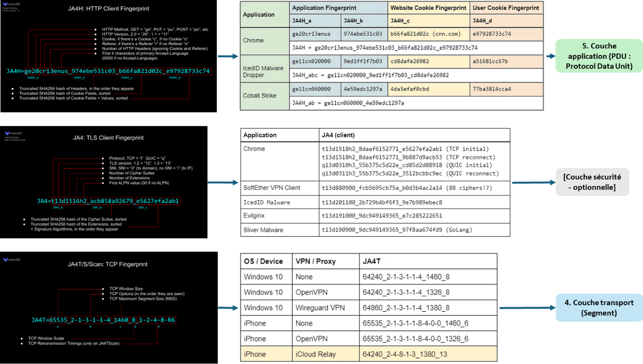Select 't13d191000_9dc949149365_e7c285222651' fingerprint

click(382, 215)
